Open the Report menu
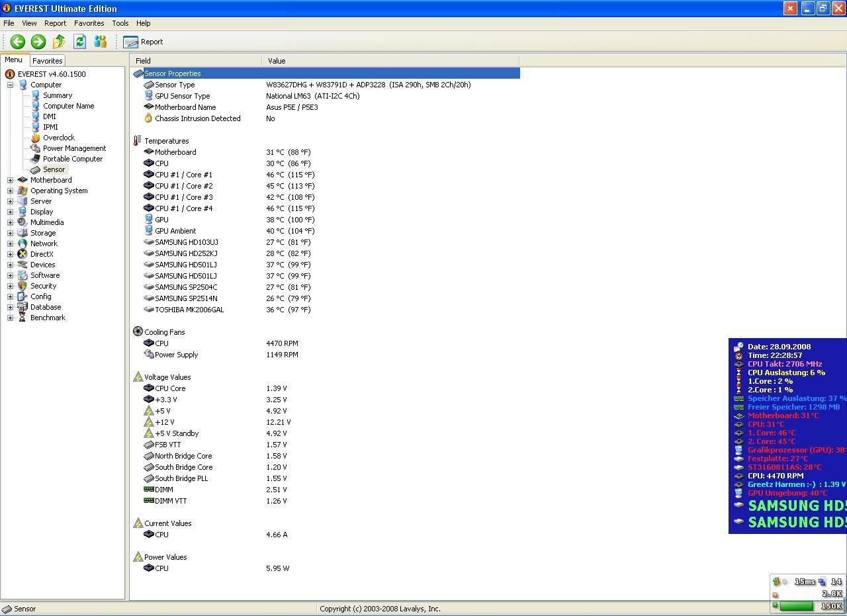The height and width of the screenshot is (616, 847). point(55,23)
